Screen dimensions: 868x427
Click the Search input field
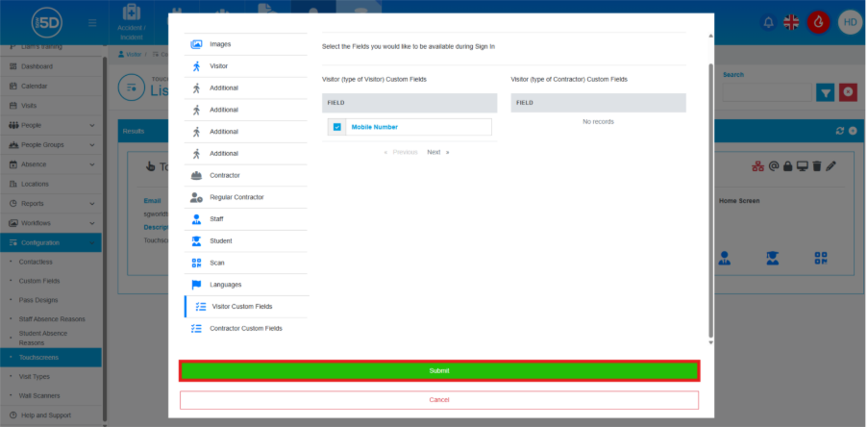767,92
